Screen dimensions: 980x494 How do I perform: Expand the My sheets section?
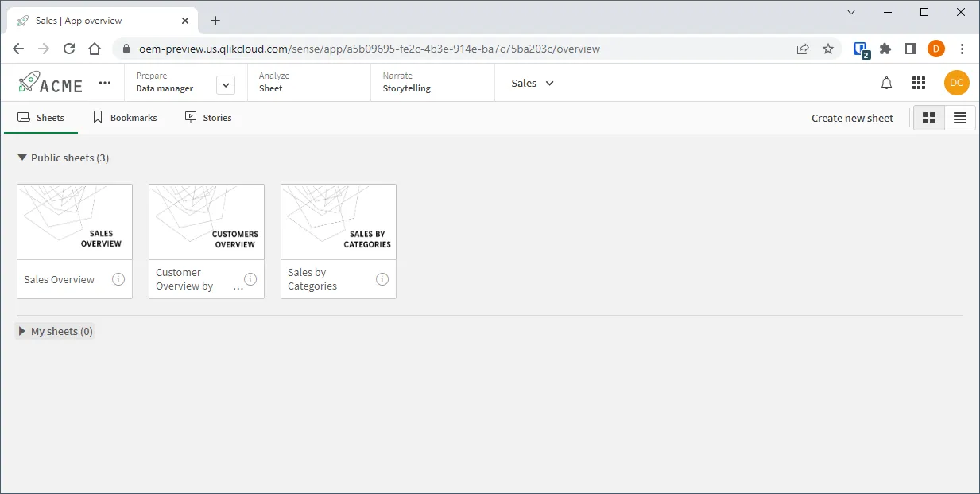(21, 331)
